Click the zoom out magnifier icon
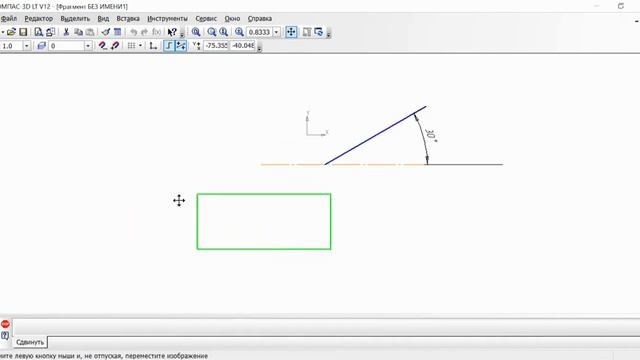 [211, 32]
